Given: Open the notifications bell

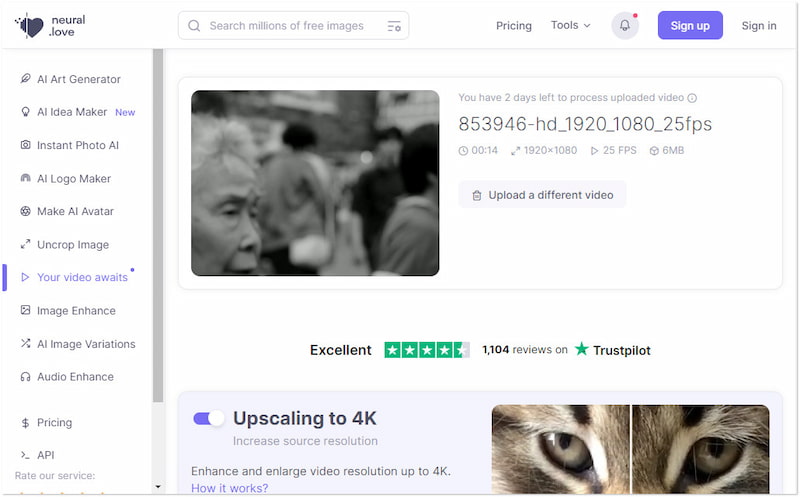Looking at the screenshot, I should pyautogui.click(x=625, y=26).
